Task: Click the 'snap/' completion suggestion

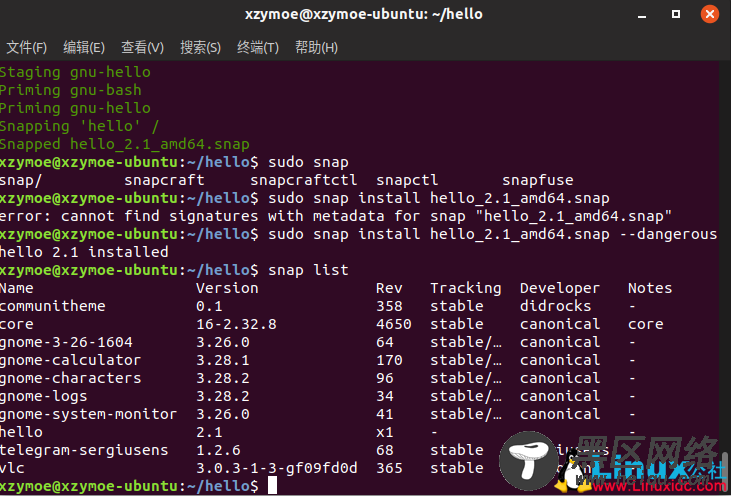Action: click(21, 180)
